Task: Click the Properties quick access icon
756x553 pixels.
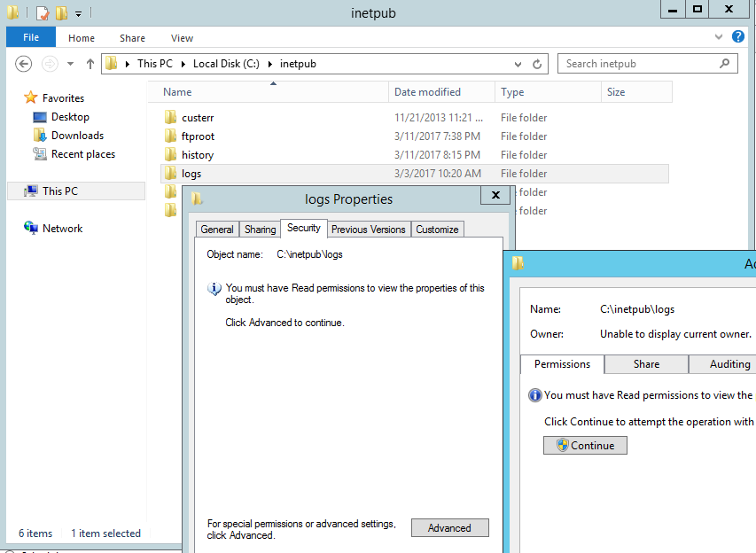Action: [43, 13]
